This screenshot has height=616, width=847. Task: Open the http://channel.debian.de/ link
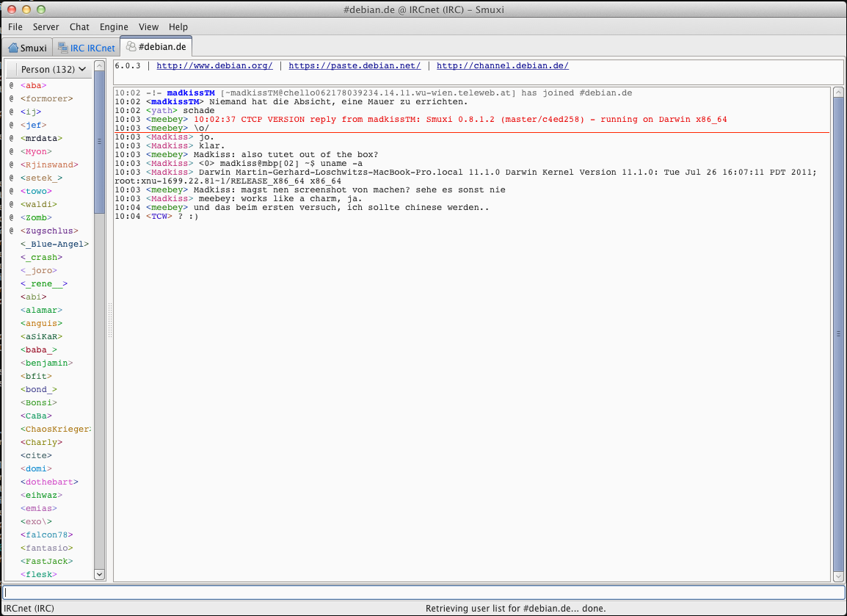pyautogui.click(x=502, y=66)
